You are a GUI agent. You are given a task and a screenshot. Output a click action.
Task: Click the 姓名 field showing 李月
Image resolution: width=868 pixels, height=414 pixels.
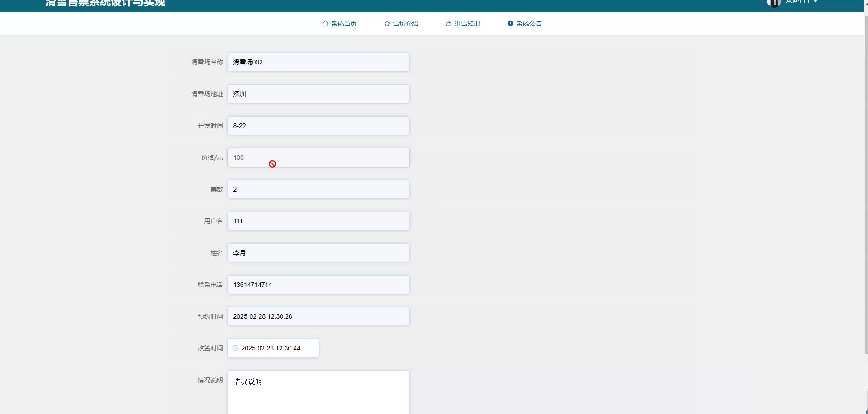coord(319,253)
